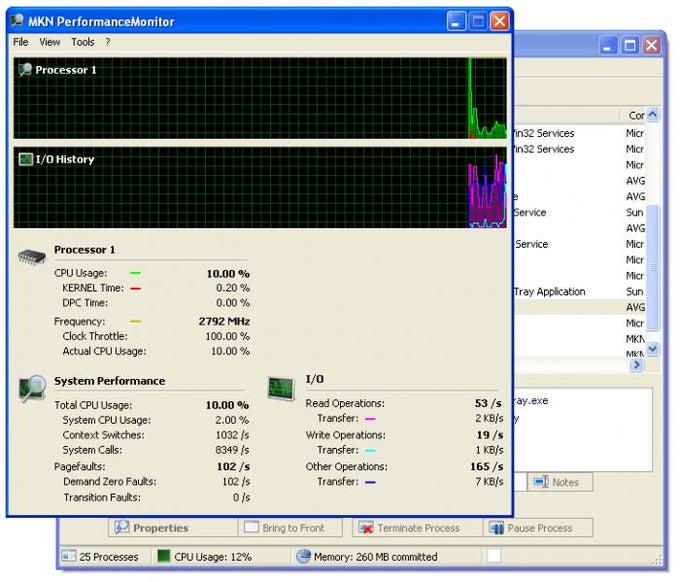Click the Properties button in background window

point(173,528)
